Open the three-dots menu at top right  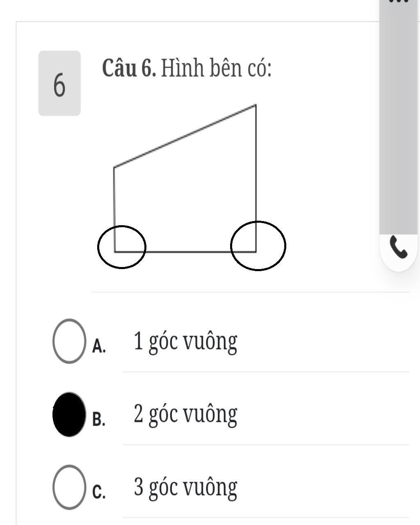coord(399,1)
